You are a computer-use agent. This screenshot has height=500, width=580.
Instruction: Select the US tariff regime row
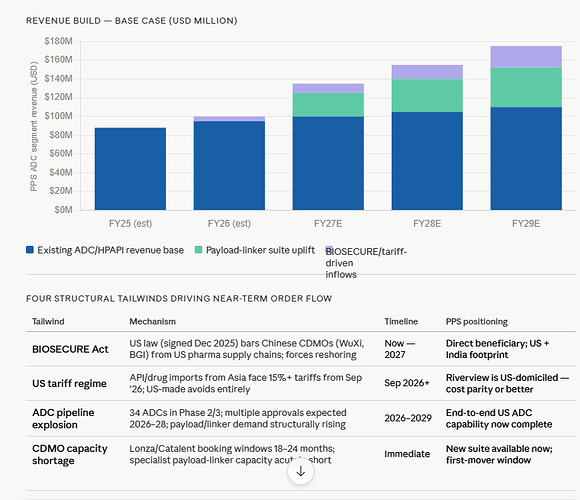(301, 383)
